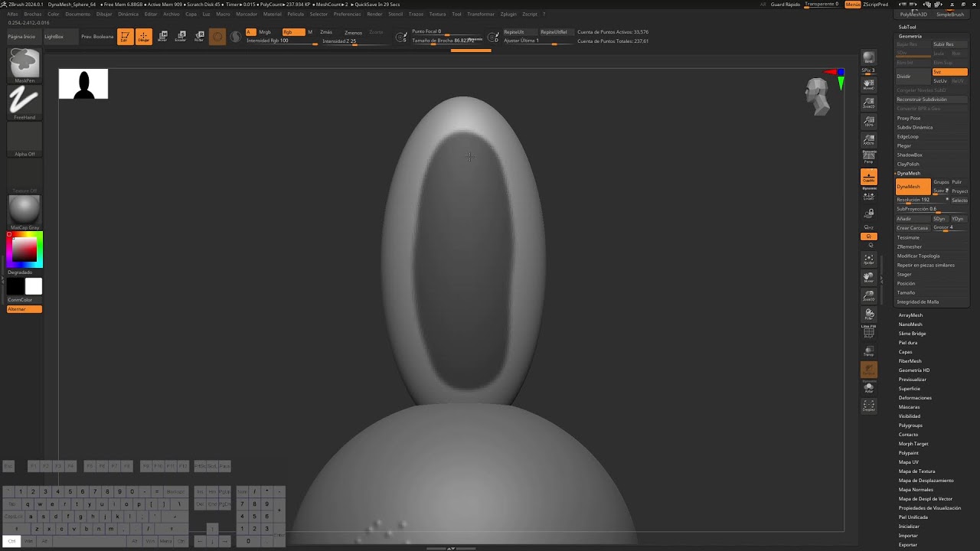Viewport: 980px width, 551px height.
Task: Select the Escalar transform icon
Action: 181,37
